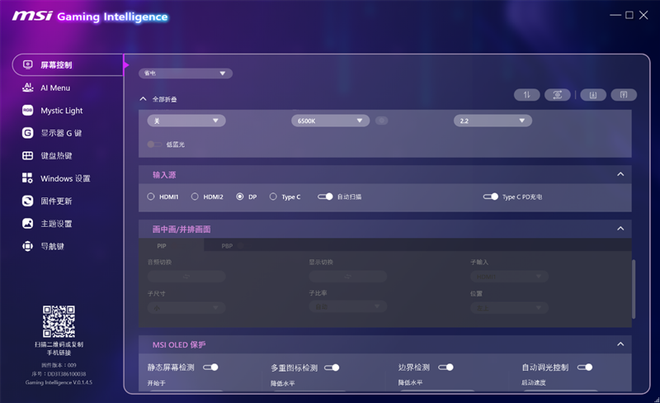Screen dimensions: 660x403
Task: Open Mystic Light RGB icon
Action: tap(27, 110)
